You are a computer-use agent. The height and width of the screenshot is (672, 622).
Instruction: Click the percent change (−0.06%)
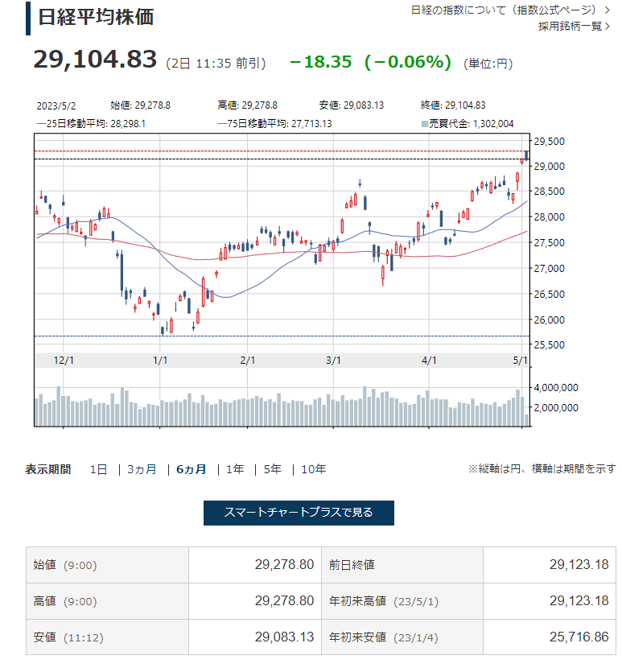(x=407, y=62)
